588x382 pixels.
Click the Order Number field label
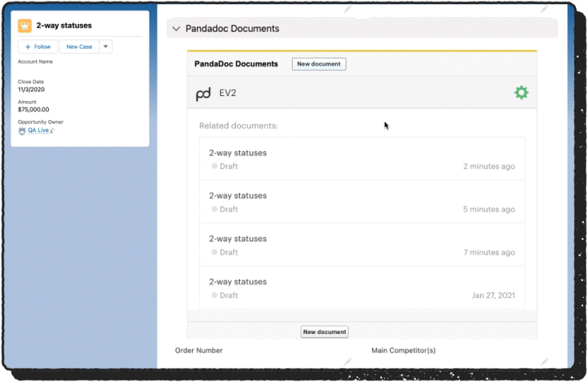[x=198, y=350]
